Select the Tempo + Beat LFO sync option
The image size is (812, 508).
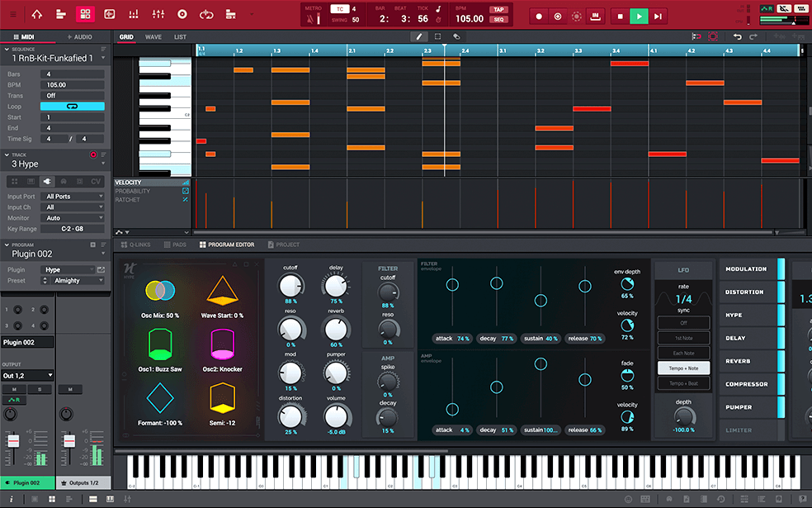point(683,383)
